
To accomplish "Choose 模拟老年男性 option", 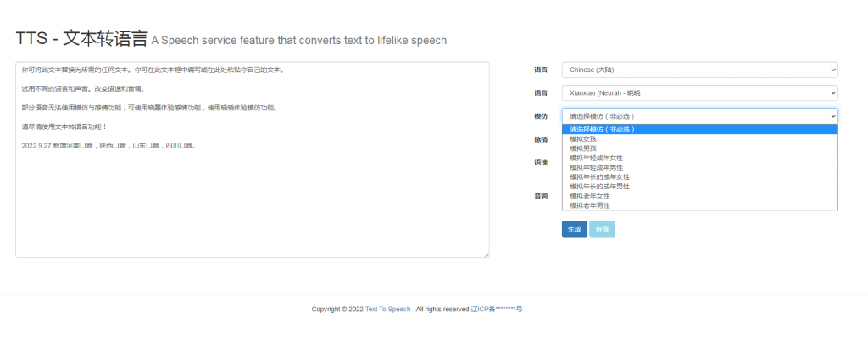I will (x=589, y=205).
